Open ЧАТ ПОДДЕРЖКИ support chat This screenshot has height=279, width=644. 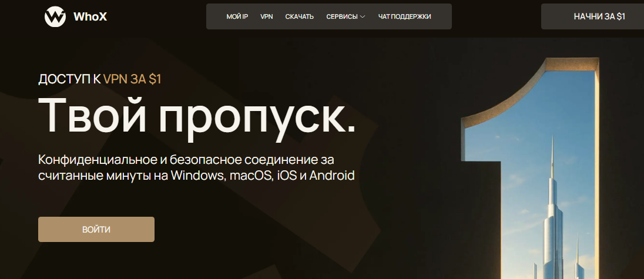tap(404, 17)
